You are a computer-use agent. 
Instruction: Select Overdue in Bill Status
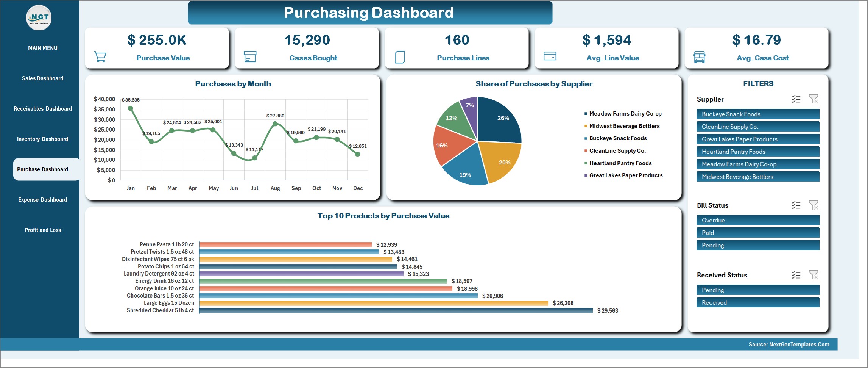point(758,220)
